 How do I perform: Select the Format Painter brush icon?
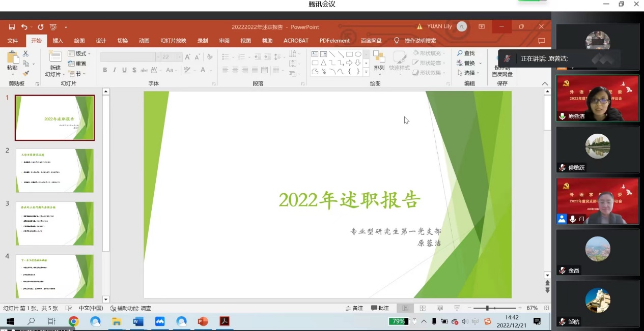26,74
